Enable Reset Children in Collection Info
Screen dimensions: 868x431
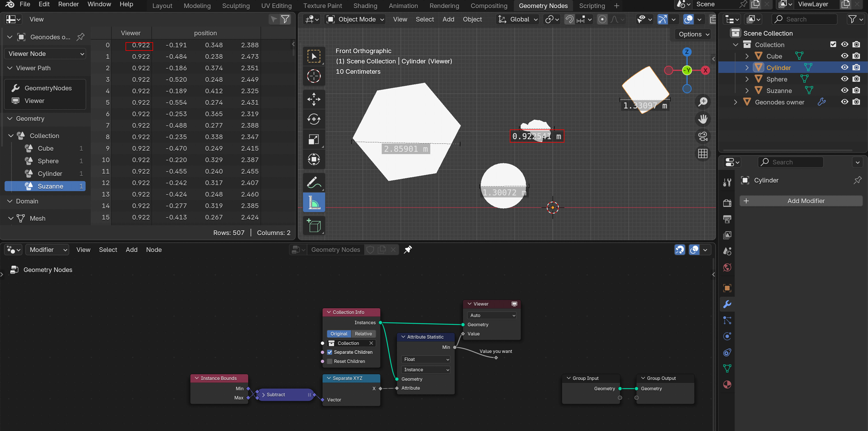[x=329, y=361]
